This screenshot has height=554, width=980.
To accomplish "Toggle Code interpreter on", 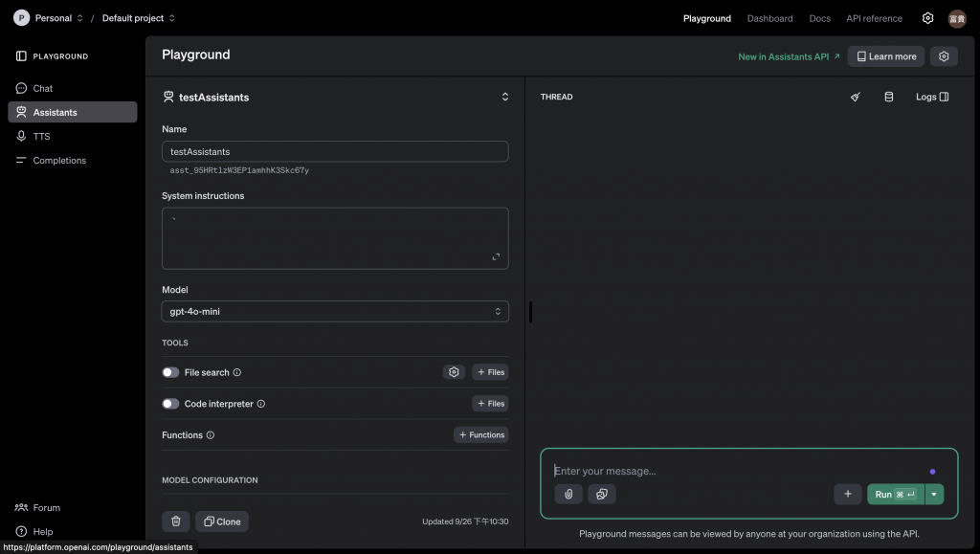I will click(x=170, y=404).
